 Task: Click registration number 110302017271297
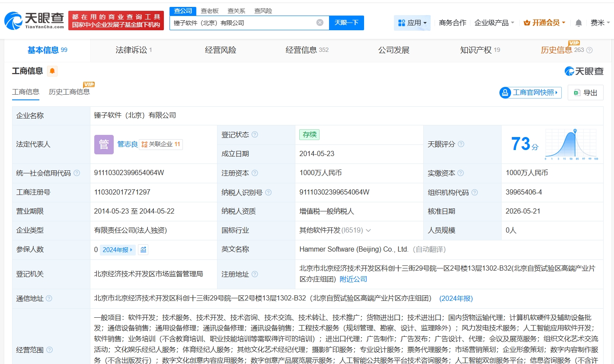click(122, 192)
